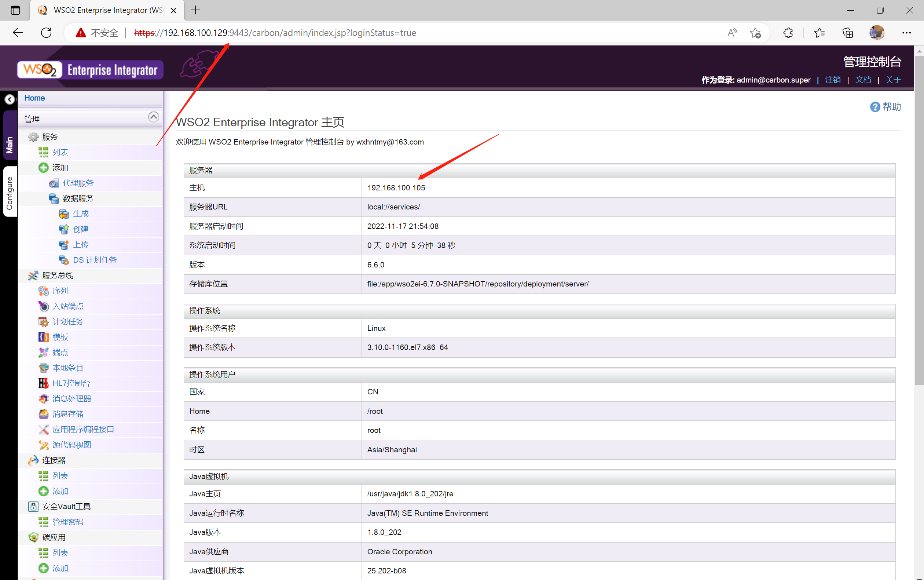Screen dimensions: 924x580
Task: Reload the page with refresh icon
Action: tap(47, 33)
